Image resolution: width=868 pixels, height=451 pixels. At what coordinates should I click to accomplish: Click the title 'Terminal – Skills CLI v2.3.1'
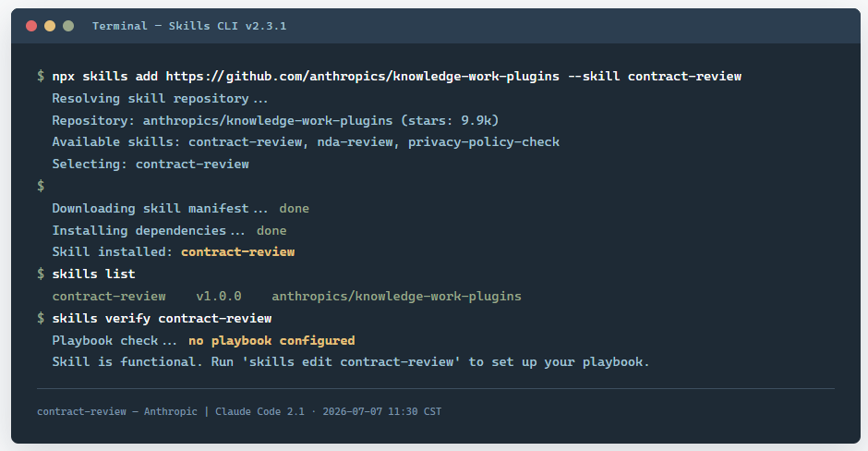coord(189,26)
